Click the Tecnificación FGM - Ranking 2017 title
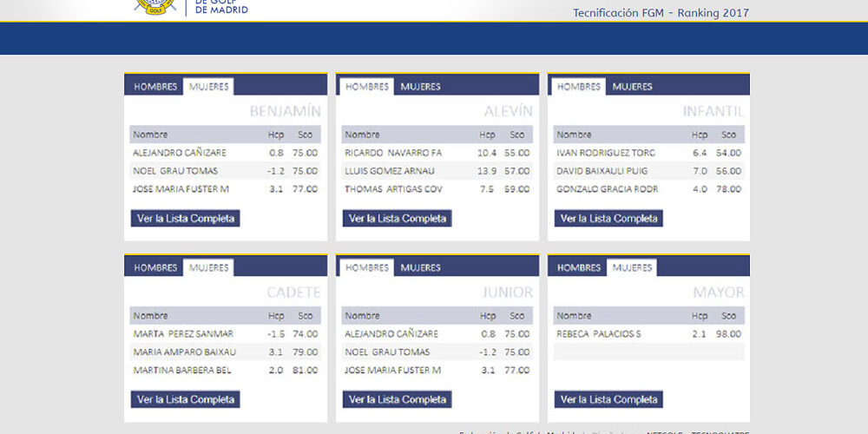 [x=661, y=13]
